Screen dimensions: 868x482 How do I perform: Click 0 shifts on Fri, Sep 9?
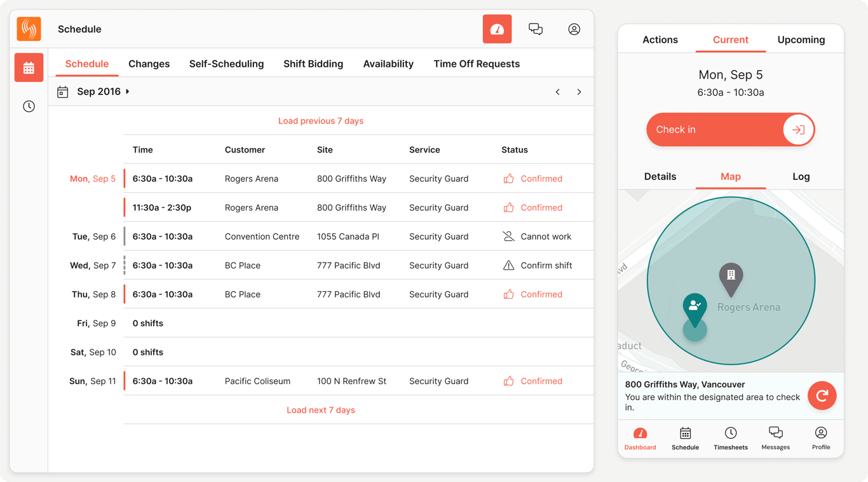(148, 323)
